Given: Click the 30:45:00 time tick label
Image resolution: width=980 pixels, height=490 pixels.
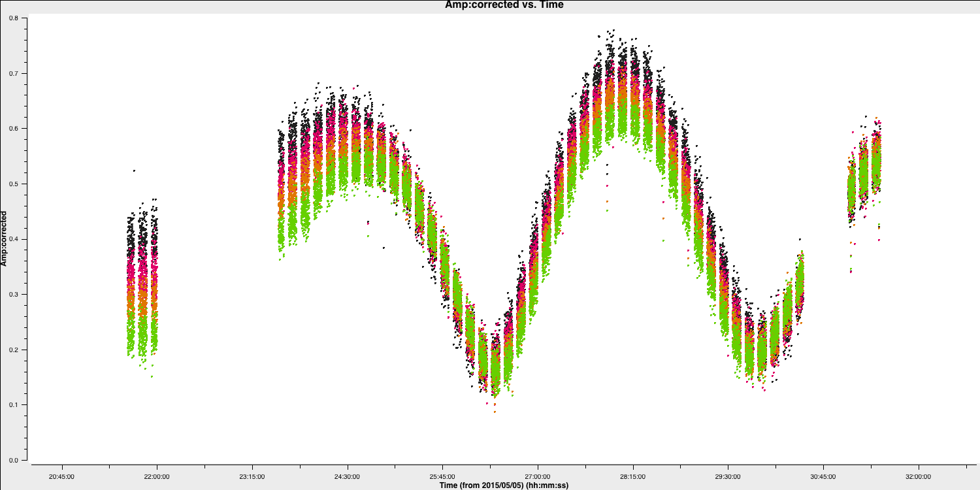Looking at the screenshot, I should click(x=823, y=476).
